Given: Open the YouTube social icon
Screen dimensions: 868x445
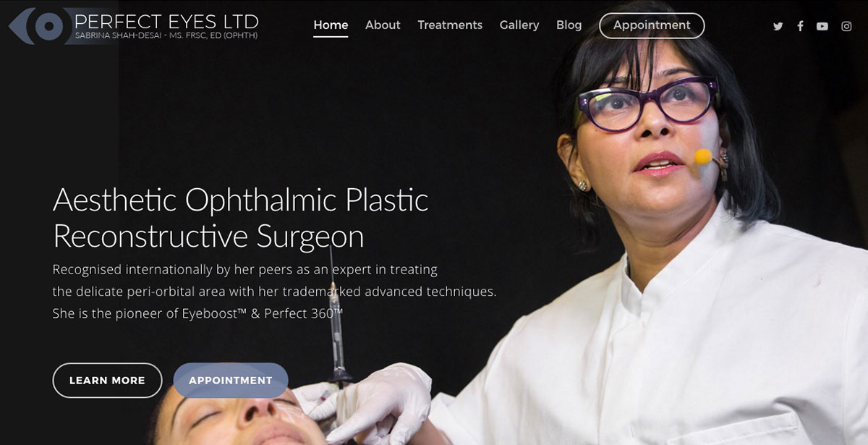Looking at the screenshot, I should [x=822, y=26].
